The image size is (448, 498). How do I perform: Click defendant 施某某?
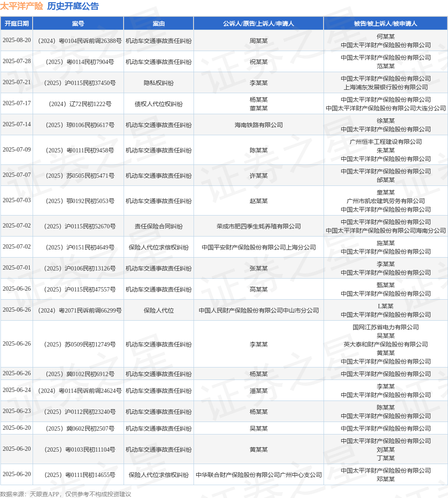[x=385, y=243]
